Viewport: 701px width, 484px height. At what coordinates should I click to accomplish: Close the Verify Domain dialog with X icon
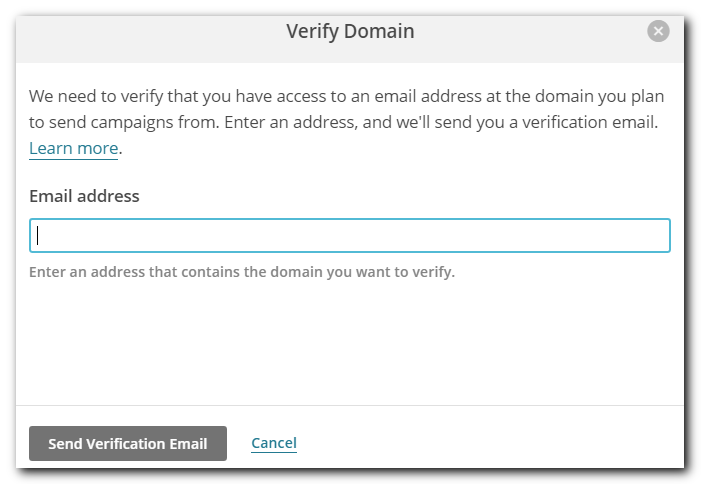pos(658,31)
